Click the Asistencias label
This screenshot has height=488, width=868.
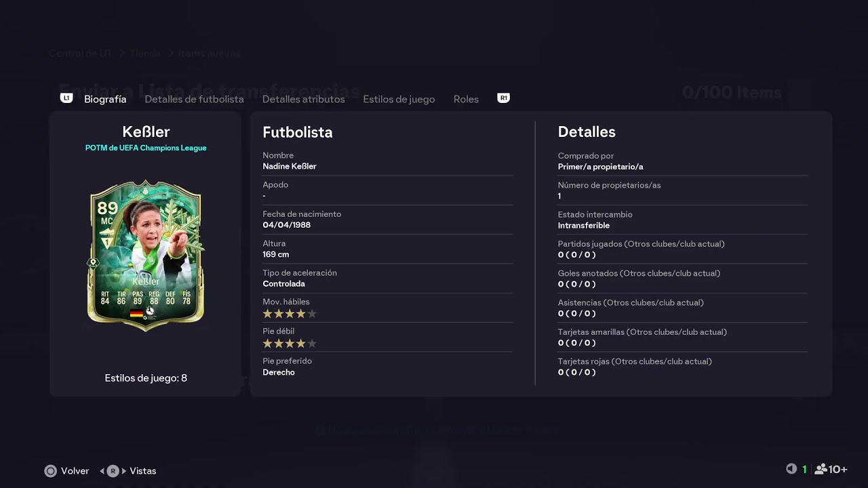(631, 302)
